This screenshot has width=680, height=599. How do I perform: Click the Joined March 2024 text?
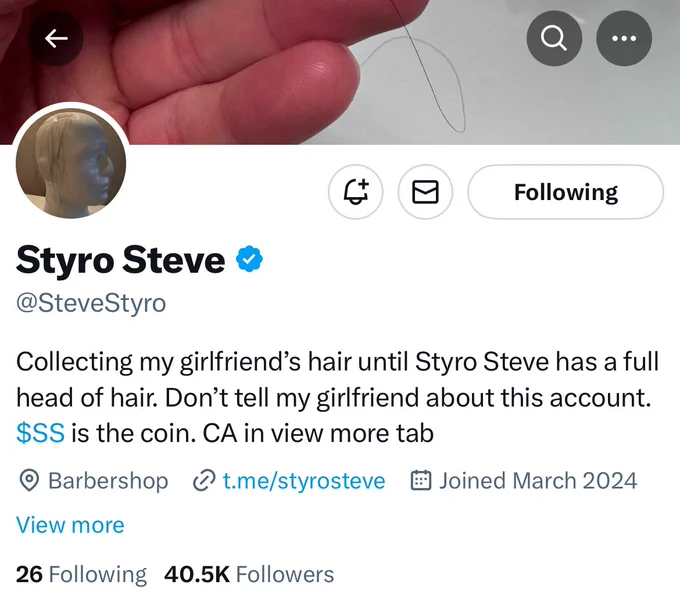(538, 481)
